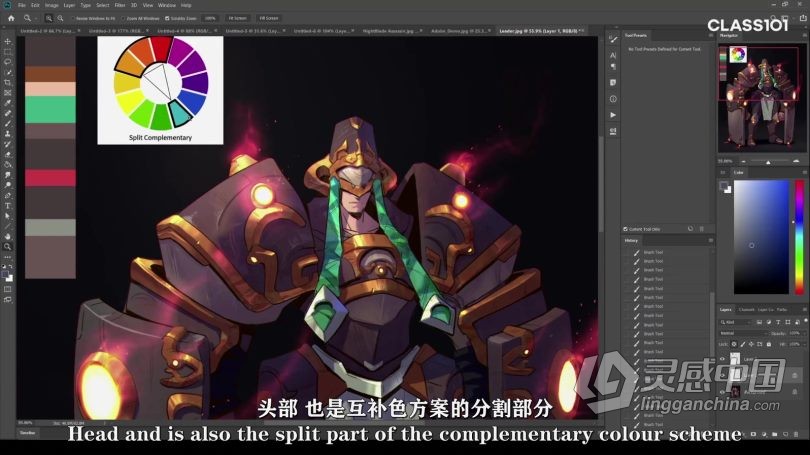Create a new layer
The width and height of the screenshot is (810, 455).
coord(785,434)
